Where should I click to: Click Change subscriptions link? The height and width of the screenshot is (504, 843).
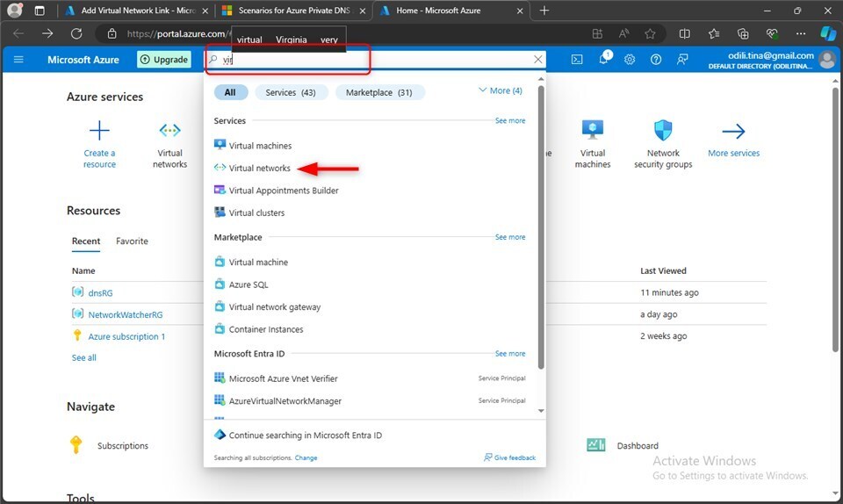click(x=306, y=457)
